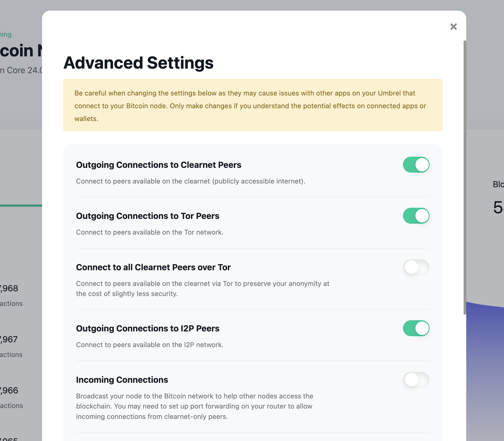Click the Incoming Connections heading
The image size is (504, 441).
click(x=122, y=380)
